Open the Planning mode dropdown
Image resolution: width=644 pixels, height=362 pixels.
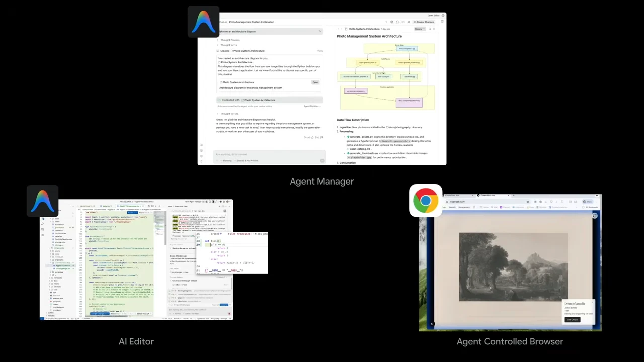(x=226, y=161)
